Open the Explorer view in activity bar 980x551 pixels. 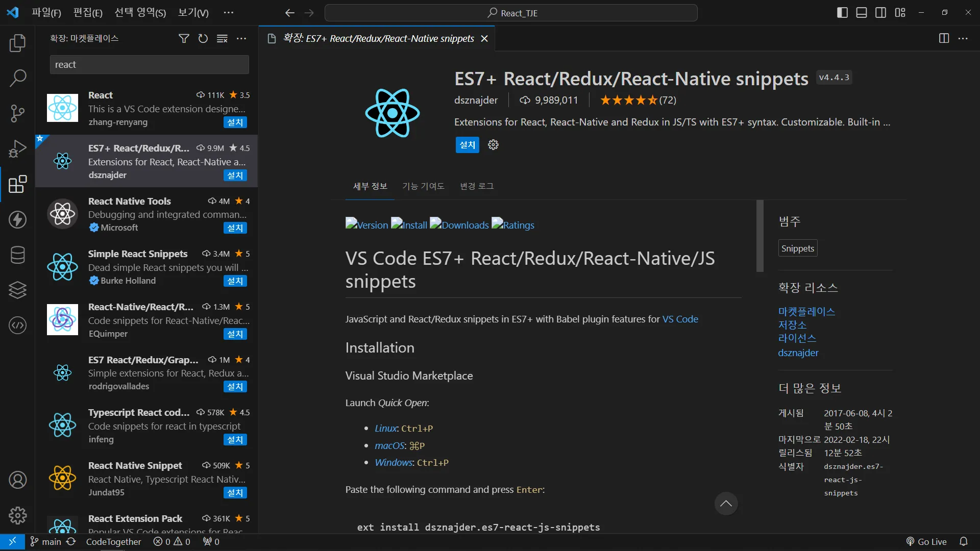(x=17, y=43)
